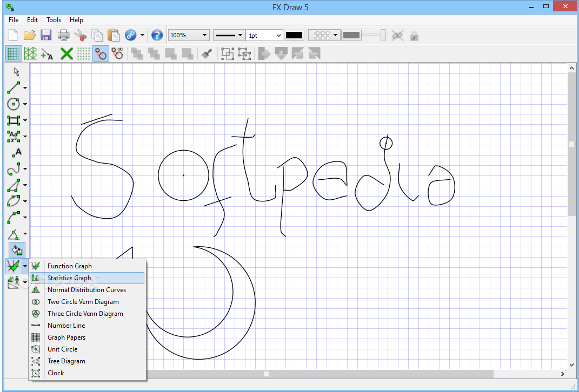This screenshot has height=392, width=579.
Task: Paste from the clipboard
Action: coord(114,36)
